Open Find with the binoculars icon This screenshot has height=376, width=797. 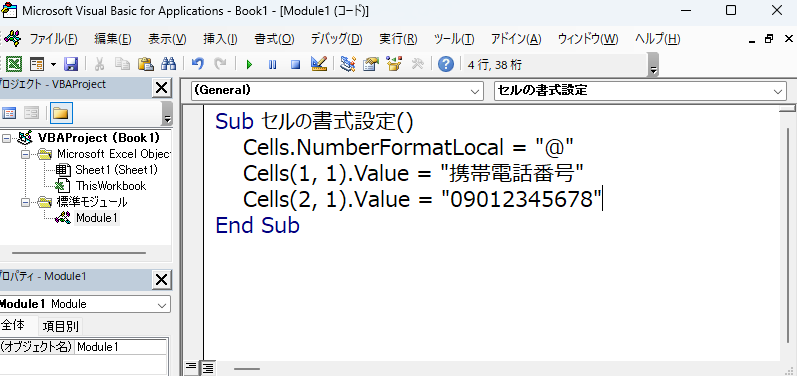pyautogui.click(x=168, y=64)
